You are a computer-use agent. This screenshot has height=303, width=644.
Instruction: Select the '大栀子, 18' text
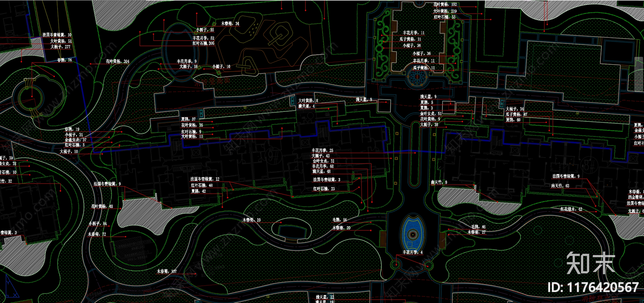pyautogui.click(x=188, y=66)
